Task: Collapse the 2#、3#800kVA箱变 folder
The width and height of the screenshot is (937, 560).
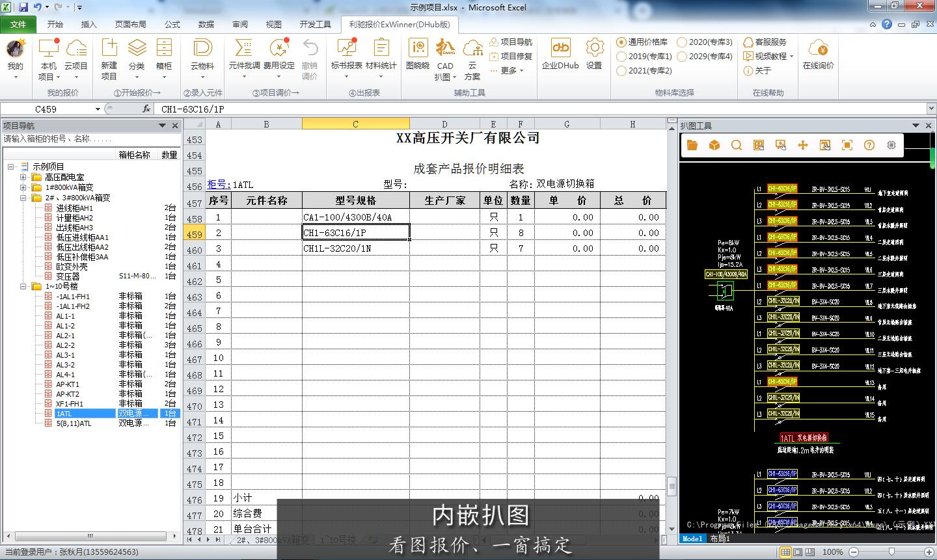Action: [x=23, y=198]
